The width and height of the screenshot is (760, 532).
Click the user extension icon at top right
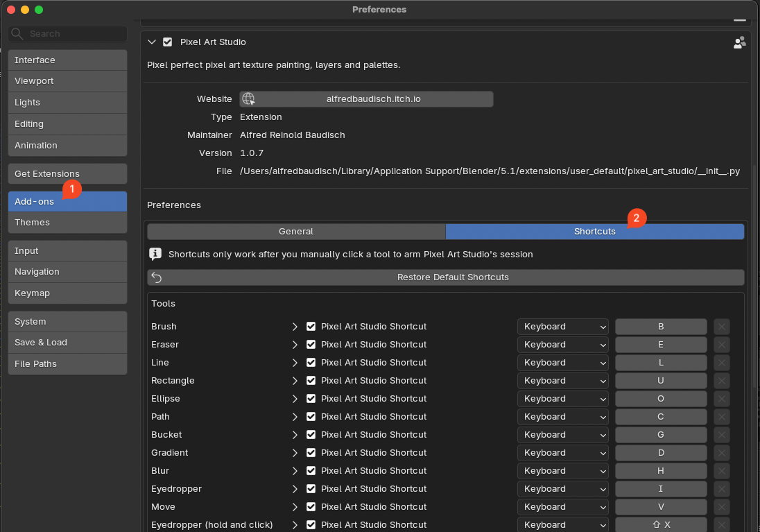point(739,43)
